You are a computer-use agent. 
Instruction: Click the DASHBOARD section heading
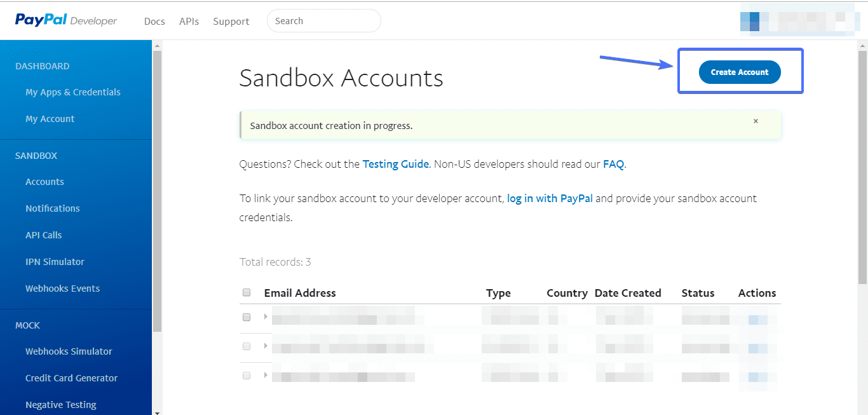43,66
